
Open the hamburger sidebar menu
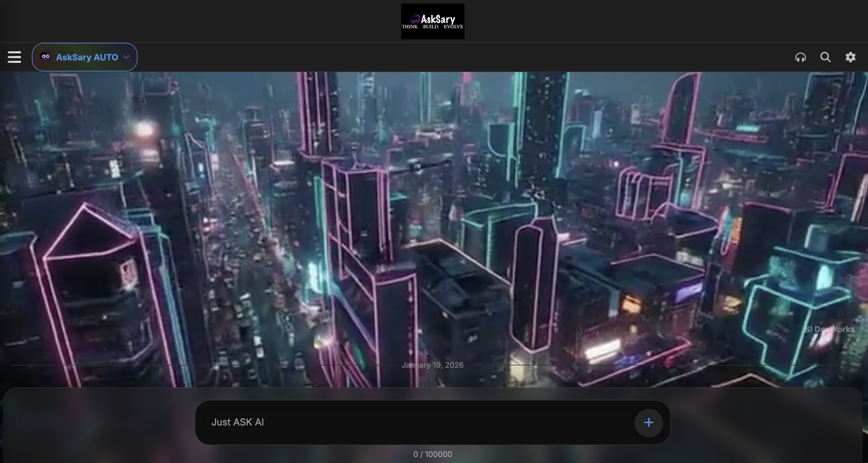coord(15,57)
